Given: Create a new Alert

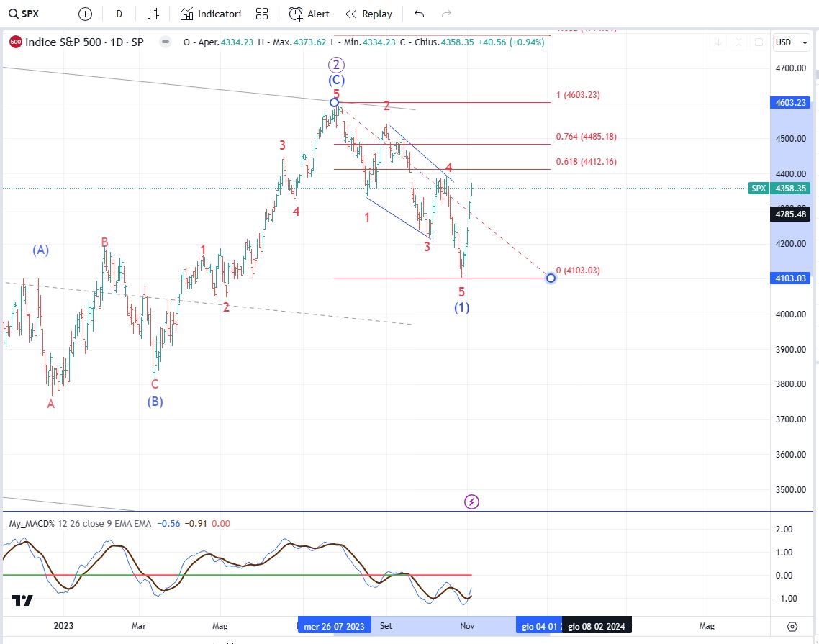Looking at the screenshot, I should click(x=309, y=14).
